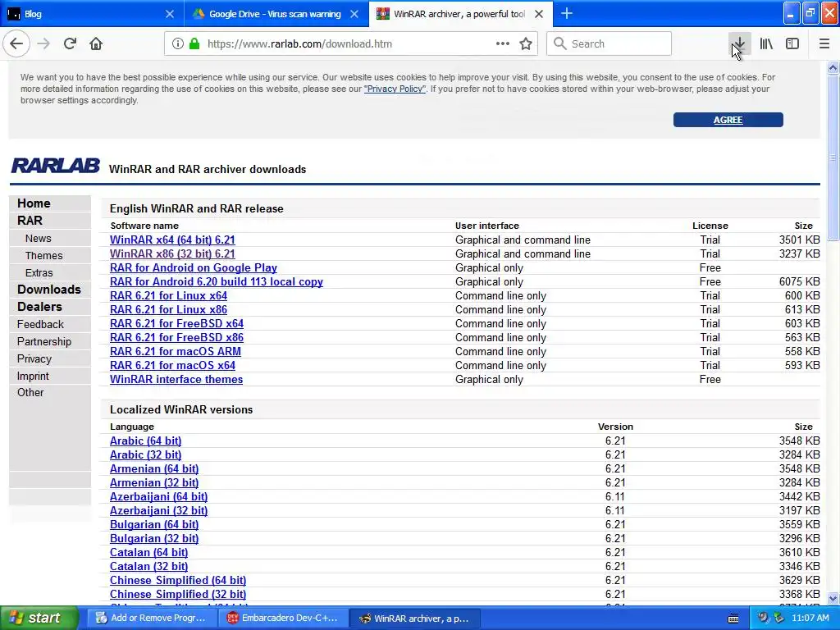Focus the Search box

point(609,44)
